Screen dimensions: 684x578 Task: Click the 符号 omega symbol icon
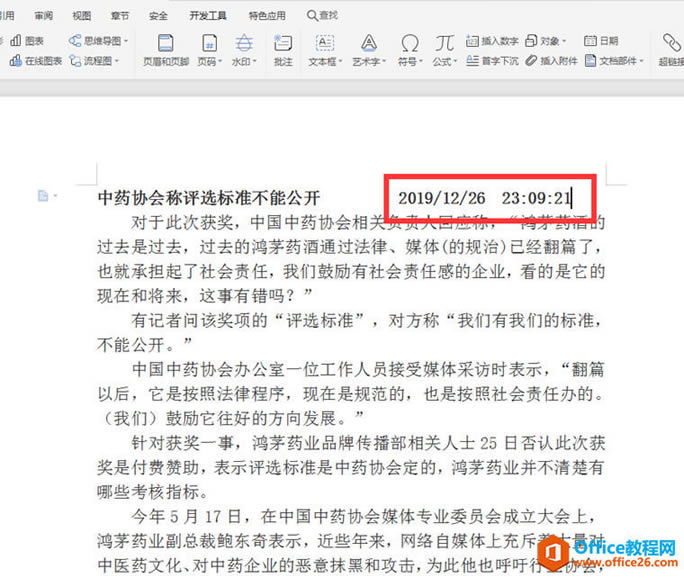click(x=410, y=44)
